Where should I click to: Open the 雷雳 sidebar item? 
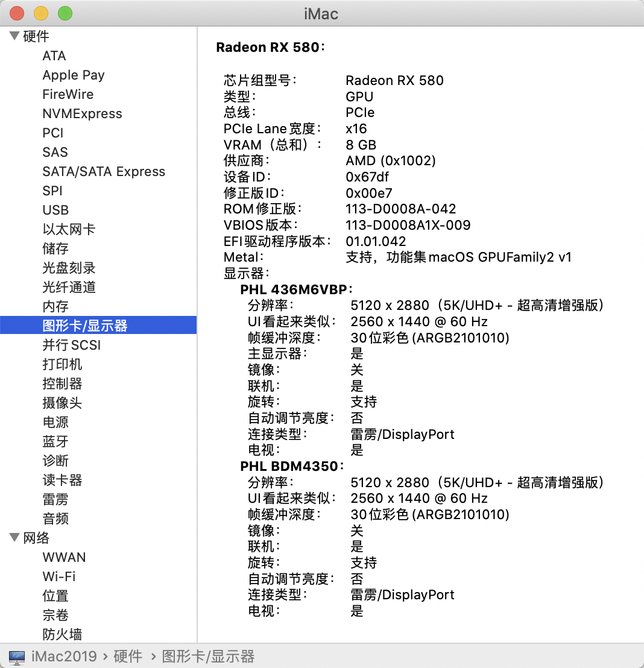click(x=55, y=499)
